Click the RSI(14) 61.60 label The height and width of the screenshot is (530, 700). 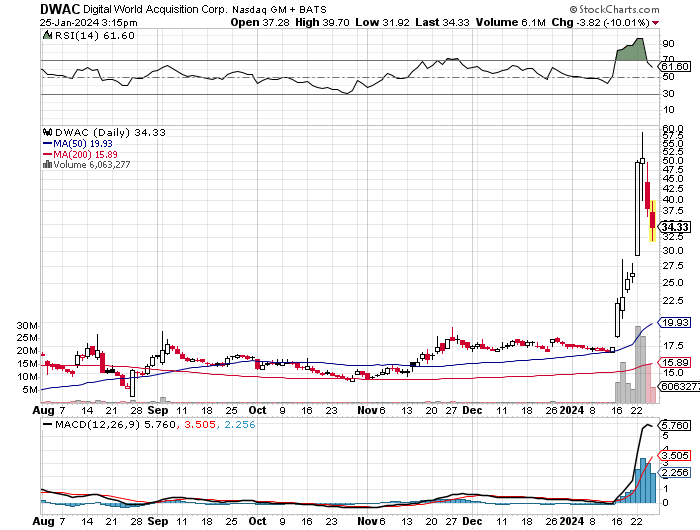click(95, 36)
